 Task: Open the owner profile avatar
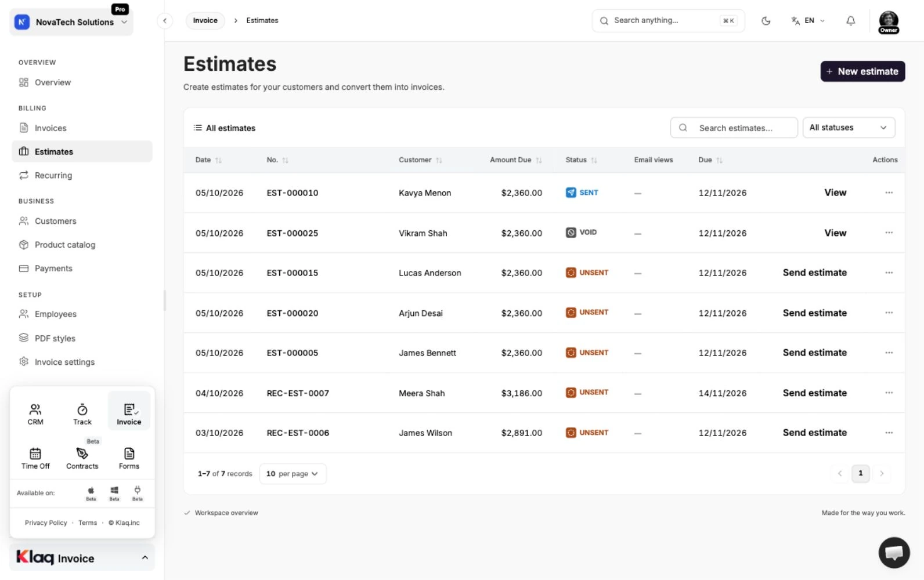889,22
